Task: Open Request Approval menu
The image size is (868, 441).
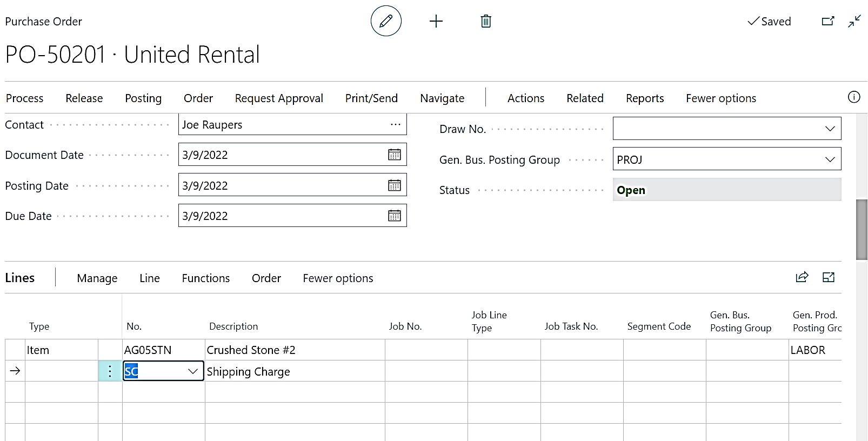Action: 279,98
